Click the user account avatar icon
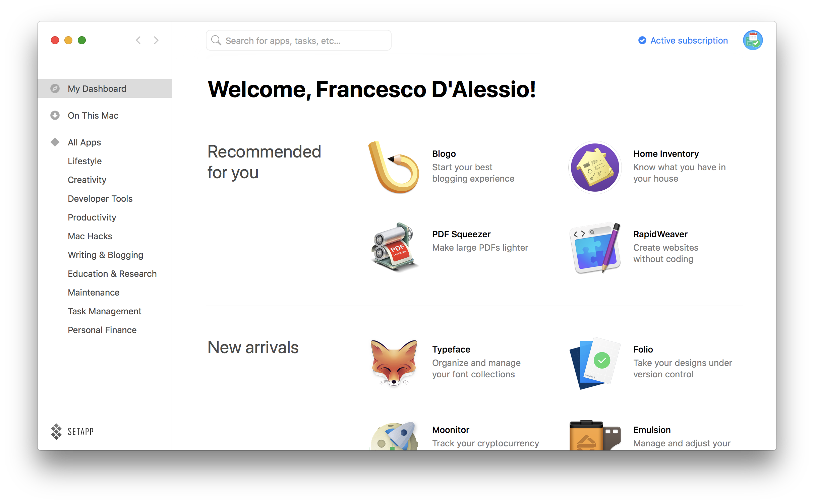 click(x=753, y=40)
